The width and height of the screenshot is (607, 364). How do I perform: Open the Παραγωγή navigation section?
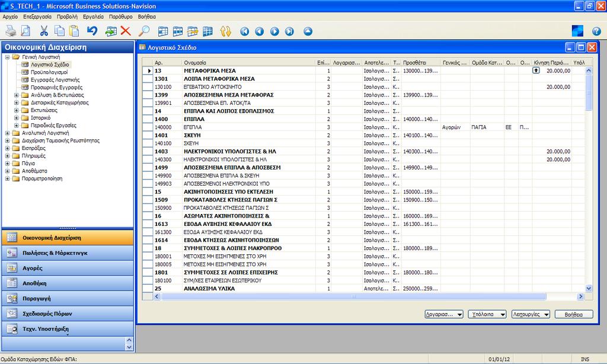pos(68,299)
